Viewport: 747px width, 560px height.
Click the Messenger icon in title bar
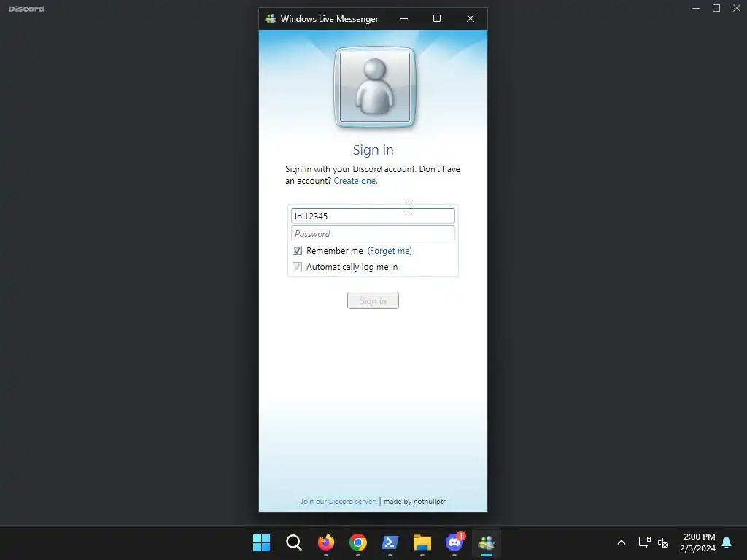click(x=271, y=18)
